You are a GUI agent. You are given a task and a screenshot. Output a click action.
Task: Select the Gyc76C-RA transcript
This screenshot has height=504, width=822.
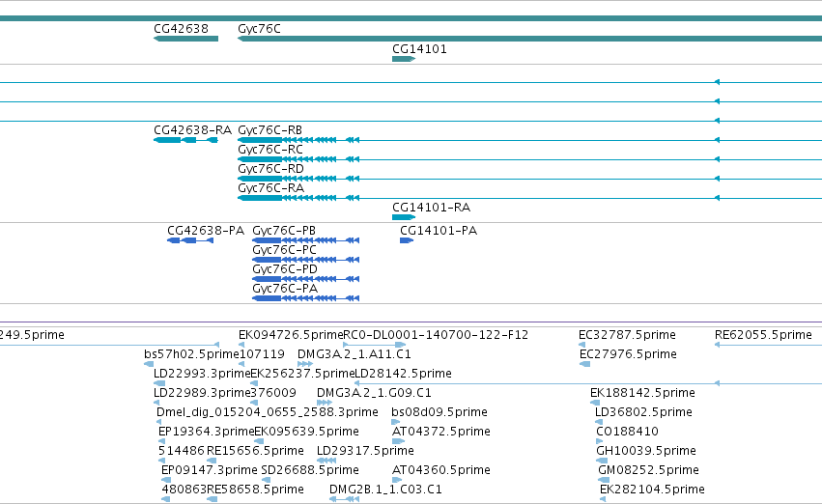529,198
